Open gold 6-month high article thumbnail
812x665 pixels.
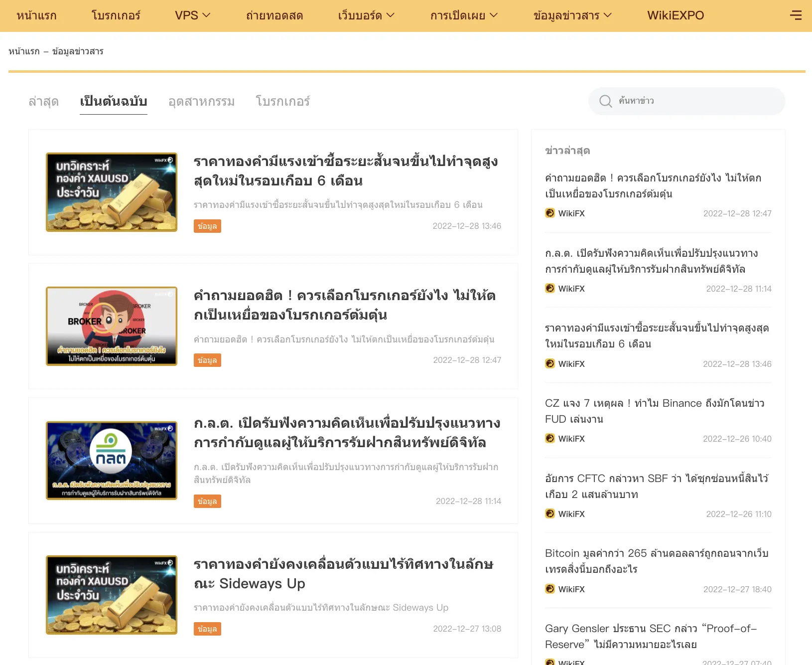tap(112, 192)
